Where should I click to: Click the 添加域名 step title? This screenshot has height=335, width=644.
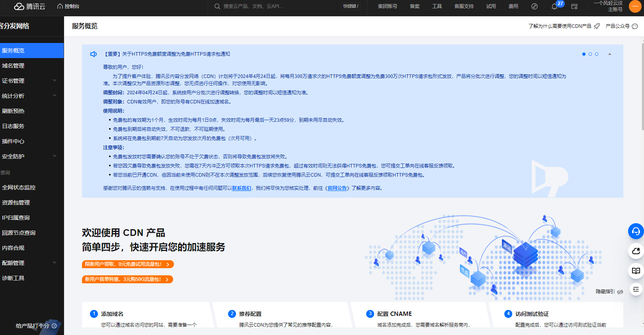[112, 314]
